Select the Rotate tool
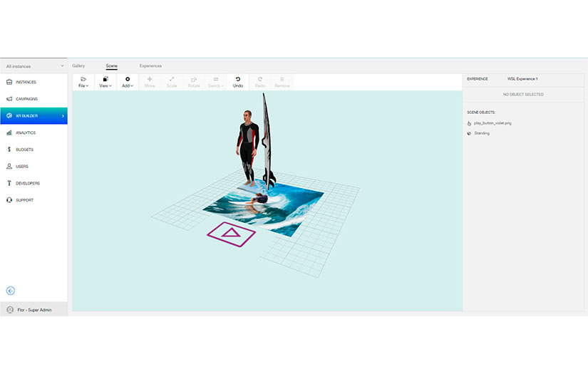 tap(194, 82)
